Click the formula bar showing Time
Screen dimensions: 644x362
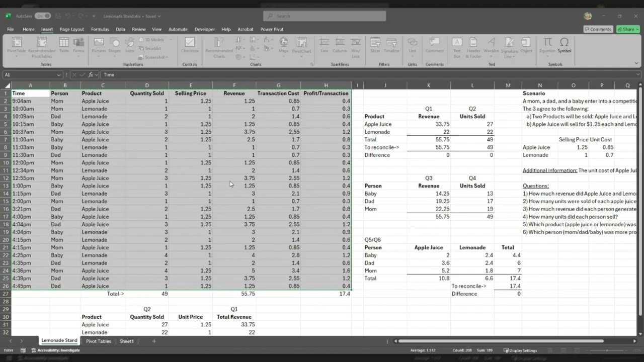tap(367, 75)
